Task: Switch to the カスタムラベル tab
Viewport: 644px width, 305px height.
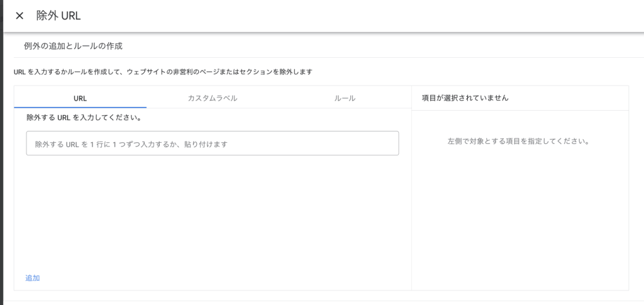Action: [213, 98]
